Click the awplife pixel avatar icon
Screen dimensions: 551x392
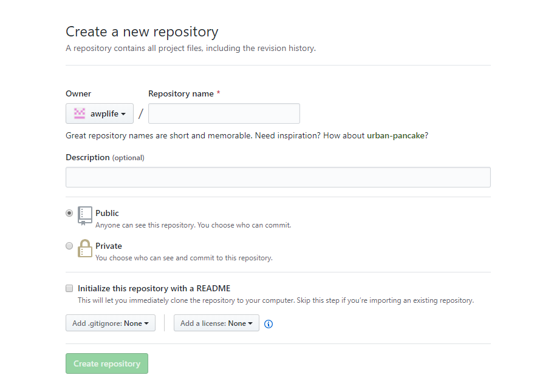click(x=80, y=113)
